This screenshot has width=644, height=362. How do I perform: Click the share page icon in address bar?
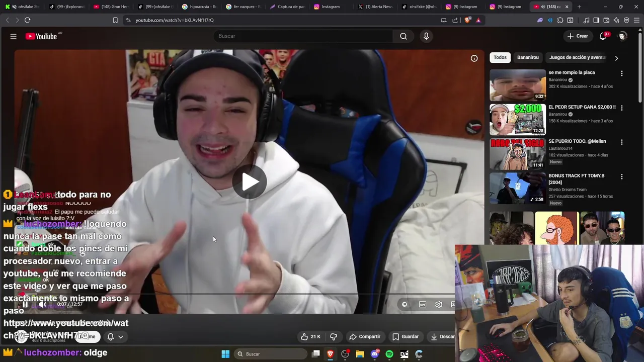(455, 20)
